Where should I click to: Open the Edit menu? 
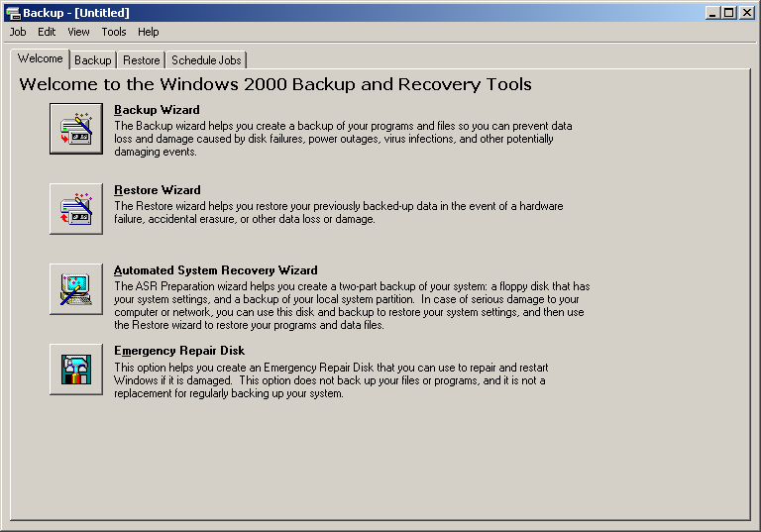point(47,32)
